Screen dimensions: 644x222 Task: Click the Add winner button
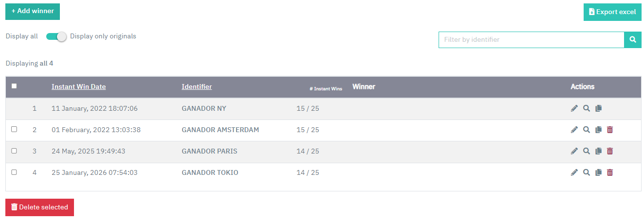pos(33,11)
